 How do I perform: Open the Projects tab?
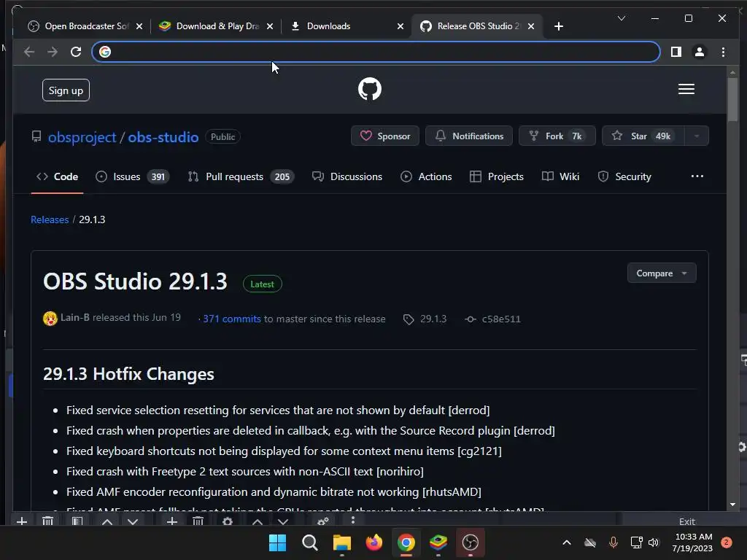496,176
